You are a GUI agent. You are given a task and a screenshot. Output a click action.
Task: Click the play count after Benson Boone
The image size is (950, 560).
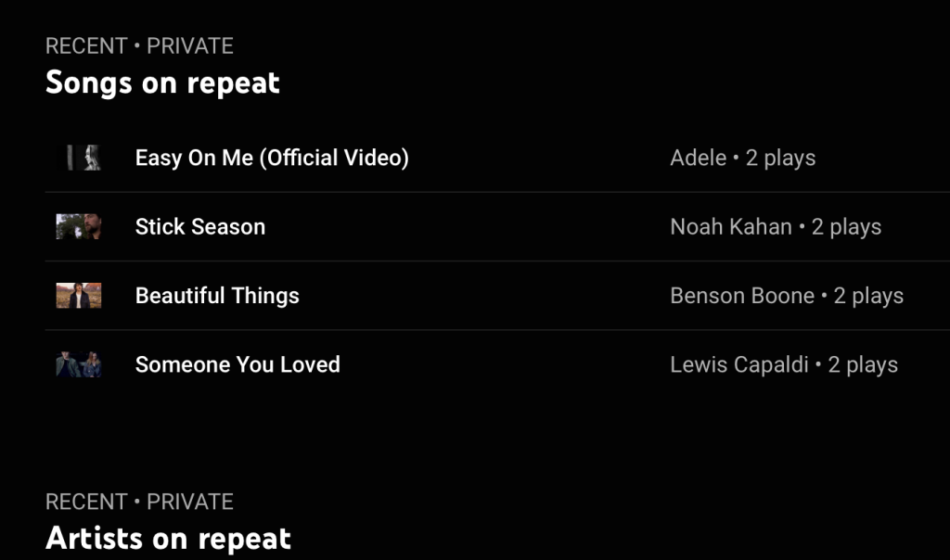[x=869, y=296]
